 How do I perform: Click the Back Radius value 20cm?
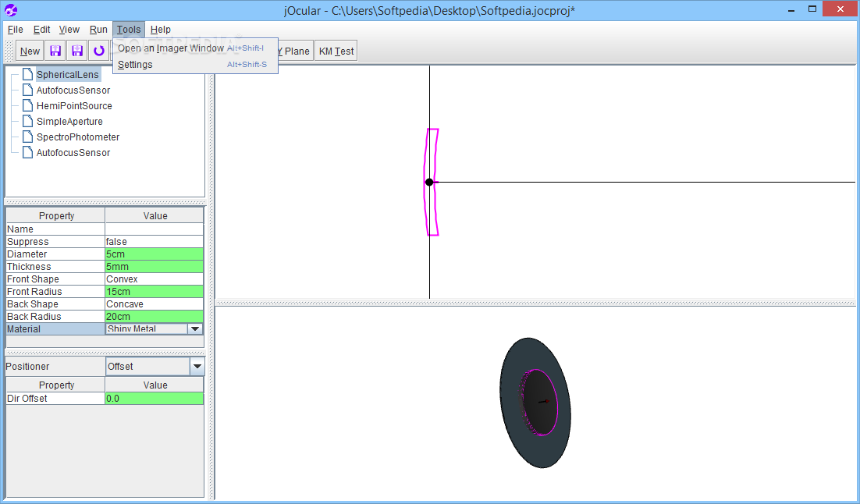154,317
